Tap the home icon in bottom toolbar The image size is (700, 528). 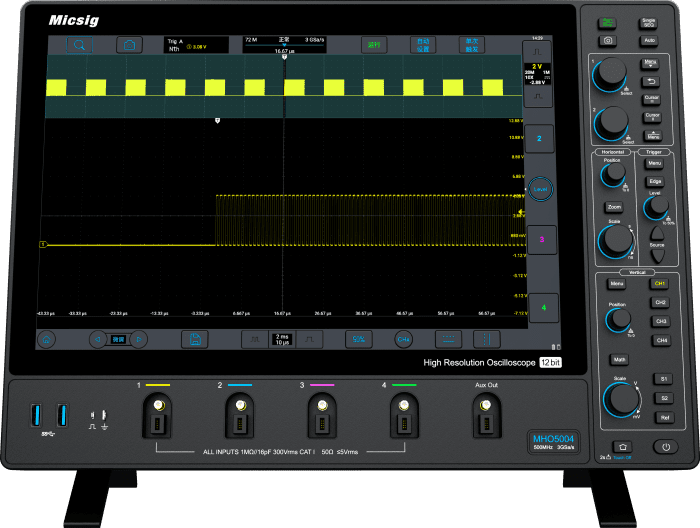[x=47, y=339]
